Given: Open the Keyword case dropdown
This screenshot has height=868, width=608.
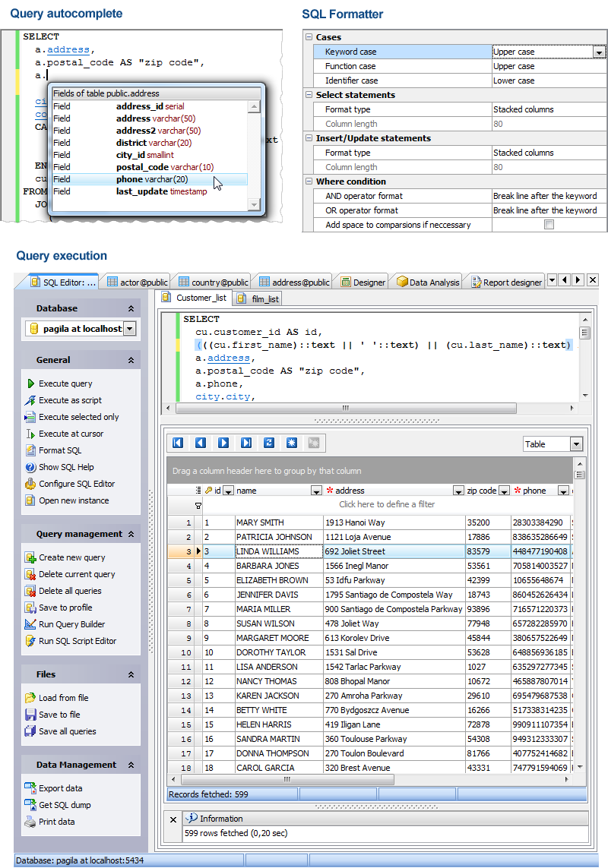Looking at the screenshot, I should pyautogui.click(x=600, y=52).
